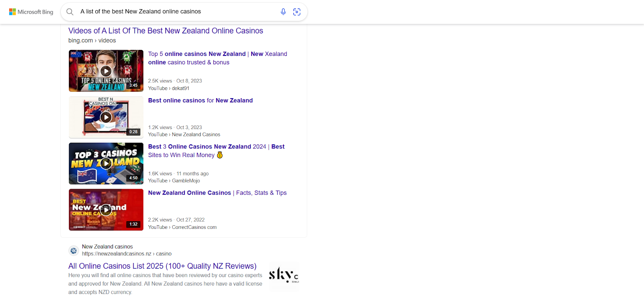Screen dimensions: 644x296
Task: Open 'New Zealand Online Casinos | Facts, Stats' link
Action: coord(217,193)
